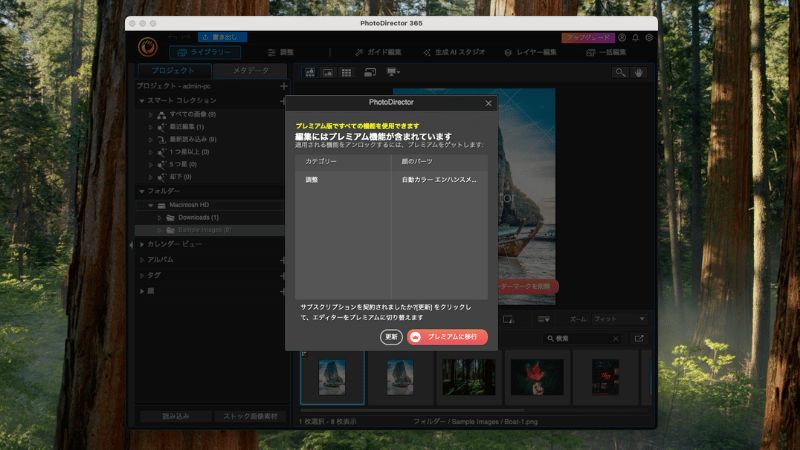Open the secondary monitor display dropdown
The image size is (800, 450).
click(393, 72)
